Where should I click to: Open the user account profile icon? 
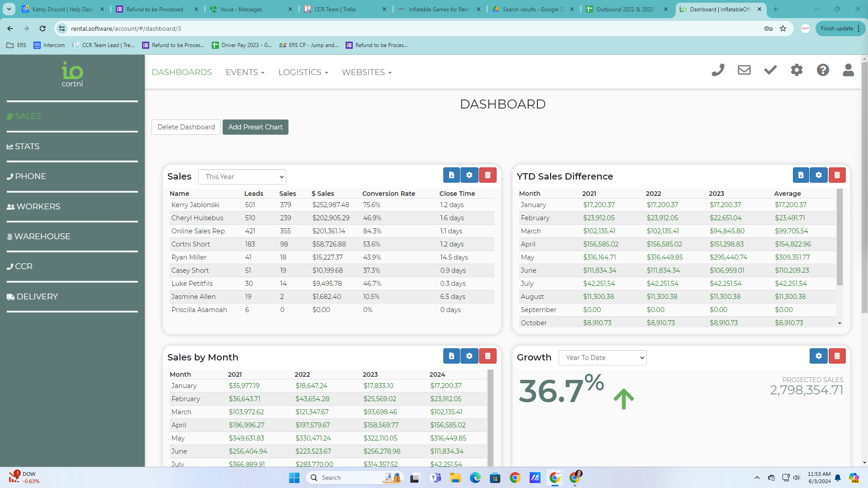(x=848, y=70)
